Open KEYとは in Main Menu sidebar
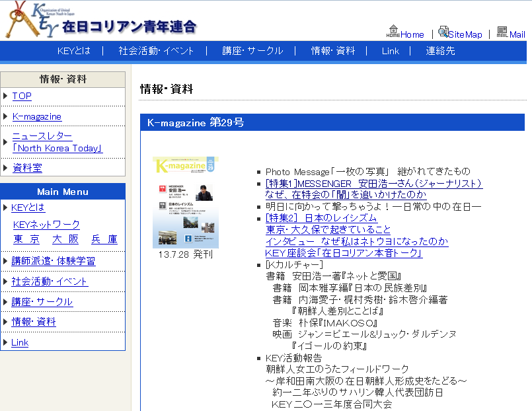This screenshot has height=411, width=532. (28, 207)
